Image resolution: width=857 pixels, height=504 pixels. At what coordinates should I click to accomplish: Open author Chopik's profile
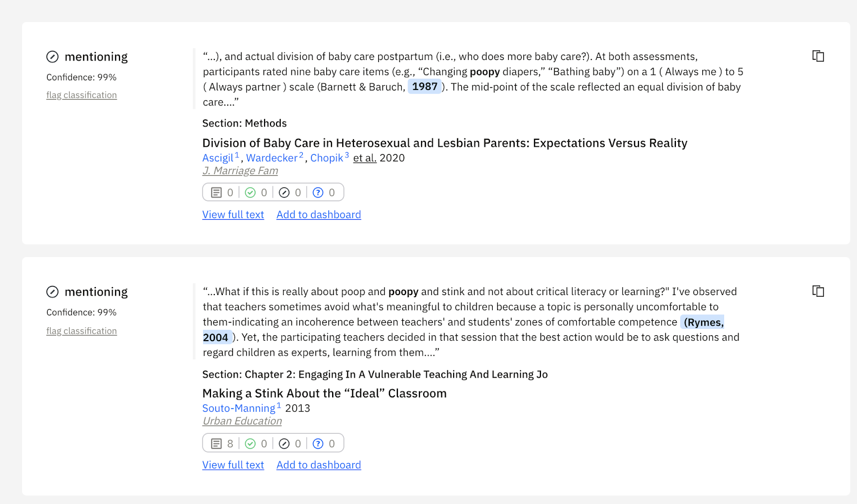[327, 158]
